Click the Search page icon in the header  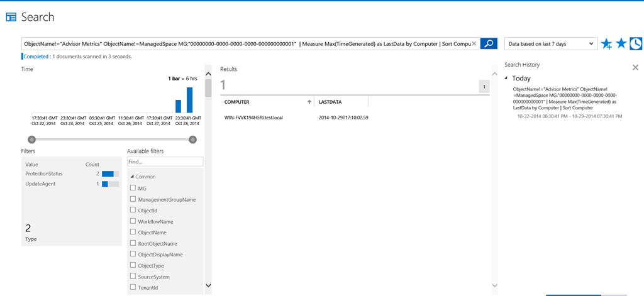[11, 17]
